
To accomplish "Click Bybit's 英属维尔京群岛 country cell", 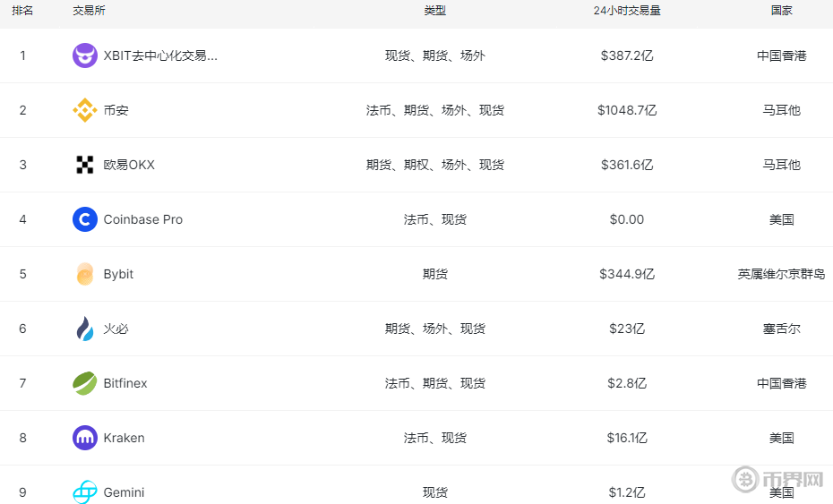I will point(781,274).
